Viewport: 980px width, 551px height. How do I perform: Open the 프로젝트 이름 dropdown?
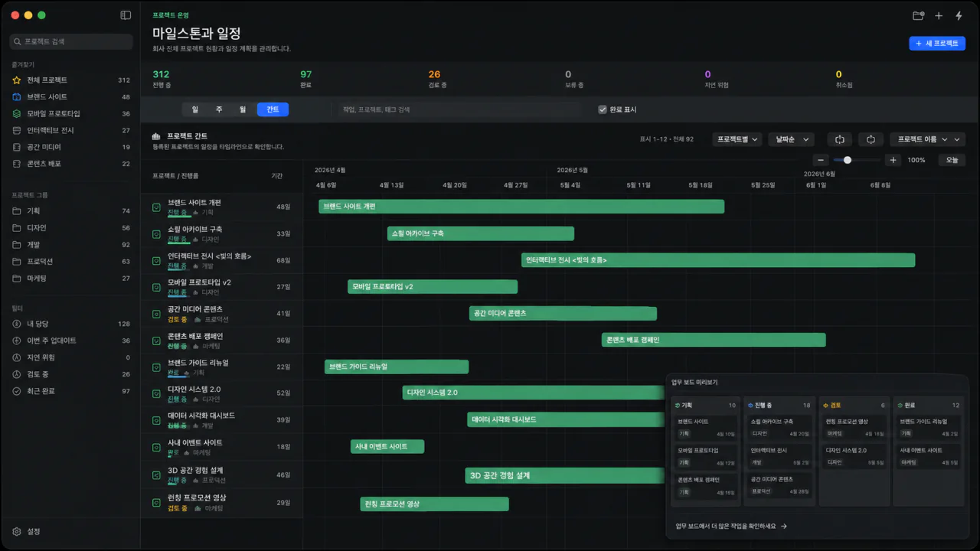coord(927,139)
